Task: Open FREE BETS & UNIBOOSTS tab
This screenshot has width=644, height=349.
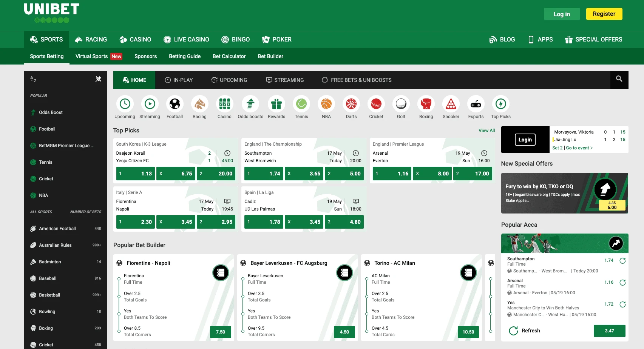Action: coord(357,80)
